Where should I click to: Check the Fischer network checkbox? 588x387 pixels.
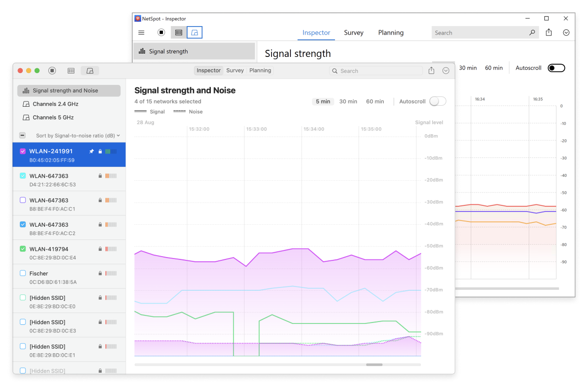click(x=23, y=273)
